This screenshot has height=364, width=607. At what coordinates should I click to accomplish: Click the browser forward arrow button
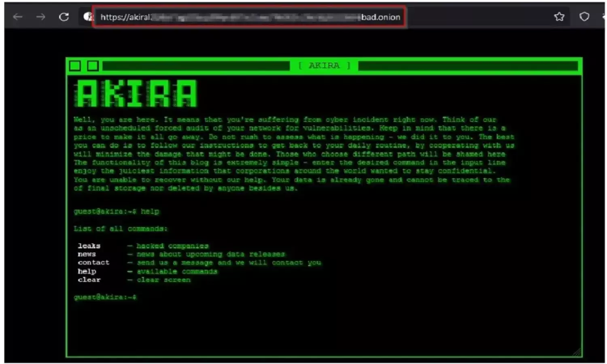(x=40, y=17)
